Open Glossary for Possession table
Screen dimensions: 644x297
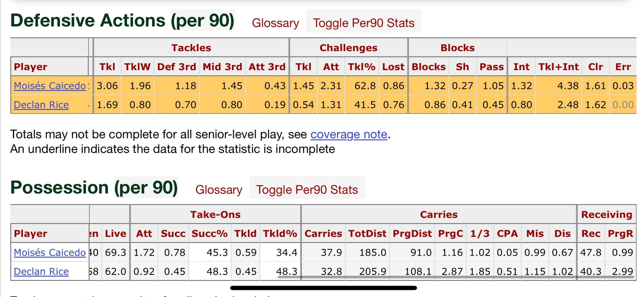pos(219,189)
